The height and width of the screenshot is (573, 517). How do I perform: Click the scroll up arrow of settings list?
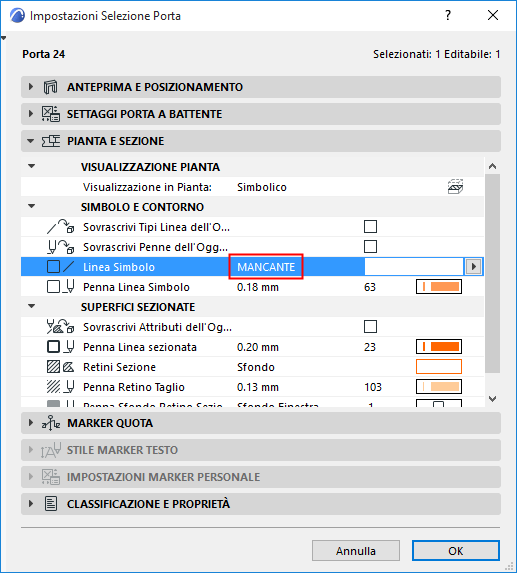coord(493,166)
